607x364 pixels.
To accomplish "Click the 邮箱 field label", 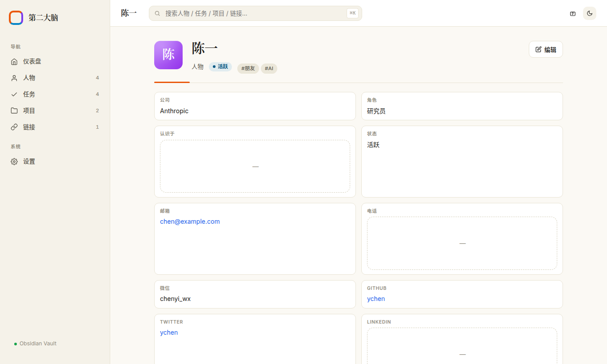I will click(x=165, y=211).
